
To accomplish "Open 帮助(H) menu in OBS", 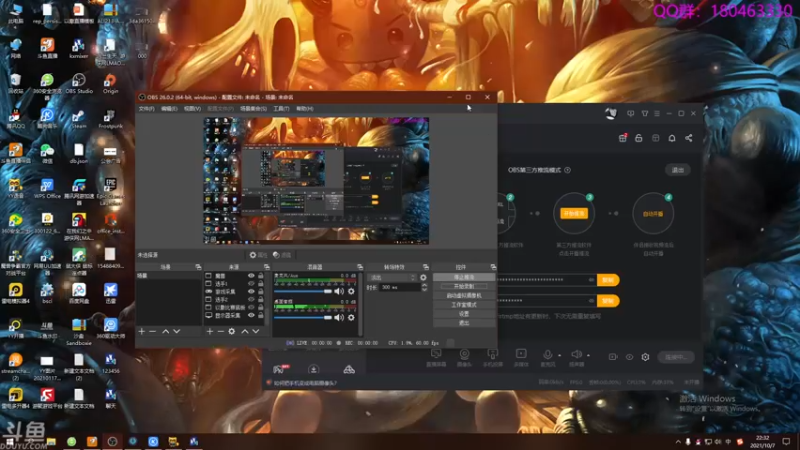I will click(305, 109).
